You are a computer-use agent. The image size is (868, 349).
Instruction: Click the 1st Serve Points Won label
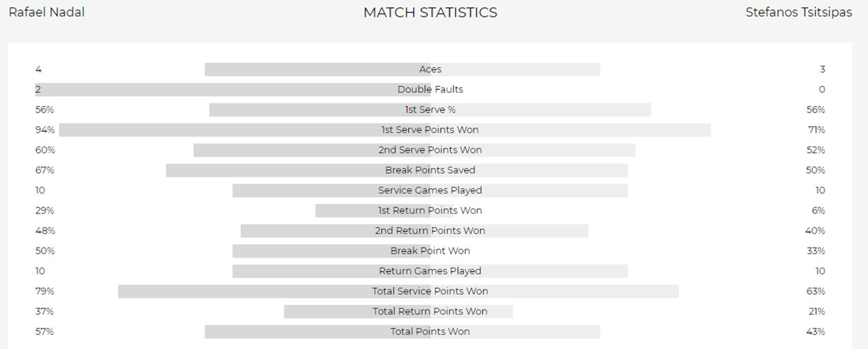click(x=430, y=130)
